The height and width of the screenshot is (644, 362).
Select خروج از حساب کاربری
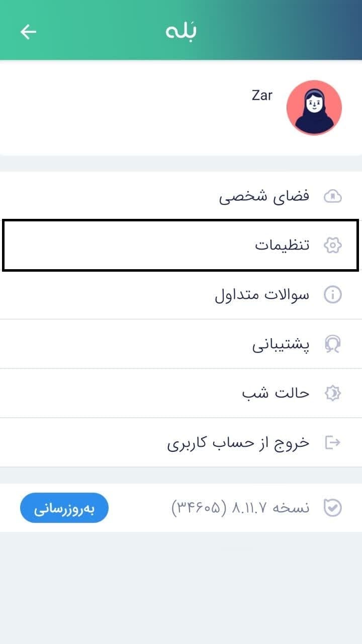[181, 443]
